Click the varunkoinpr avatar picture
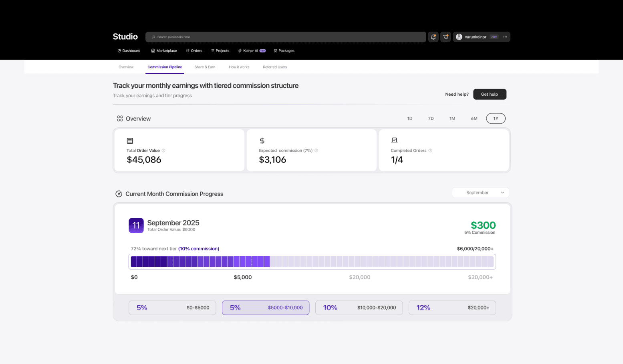Viewport: 623px width, 364px height. click(459, 37)
